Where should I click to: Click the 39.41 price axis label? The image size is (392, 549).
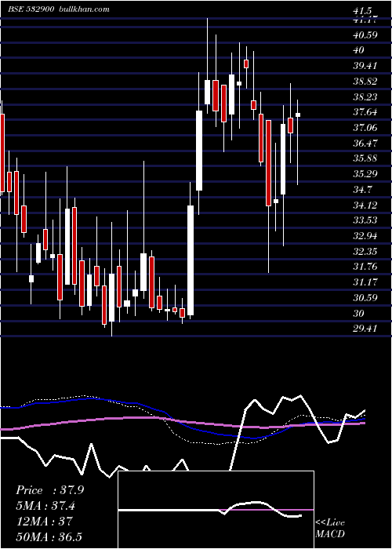point(365,66)
